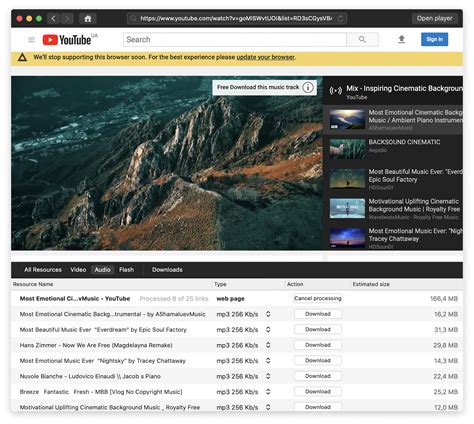Click the URL address field
This screenshot has height=424, width=474.
pos(237,18)
